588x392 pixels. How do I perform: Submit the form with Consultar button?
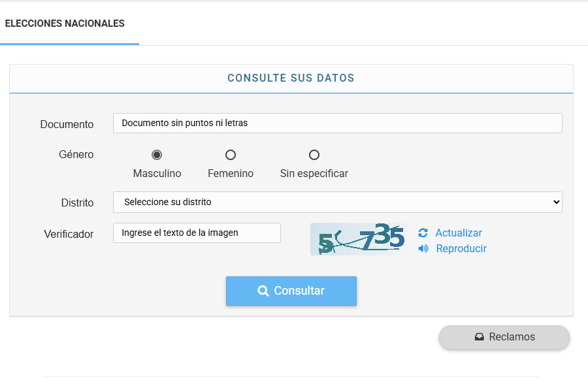[291, 291]
